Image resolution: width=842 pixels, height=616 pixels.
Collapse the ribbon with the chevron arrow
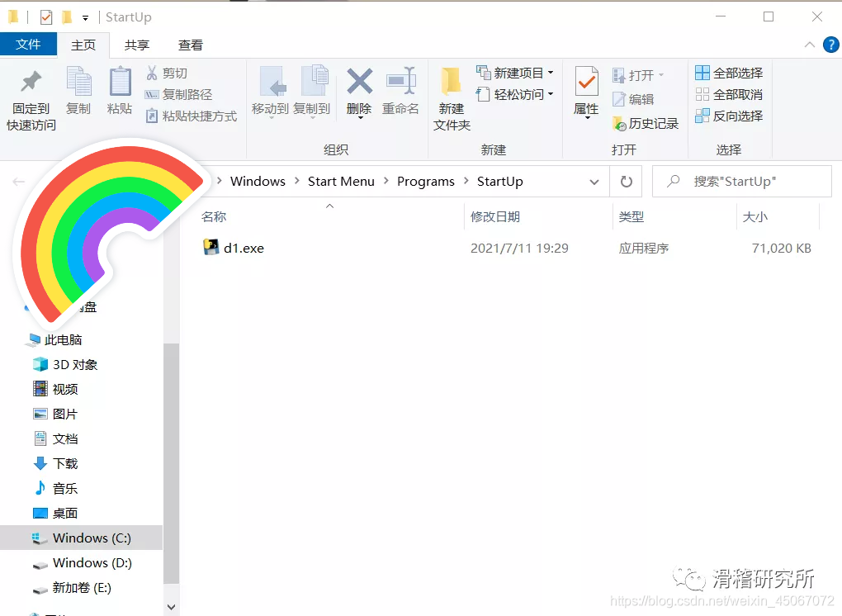pyautogui.click(x=809, y=45)
